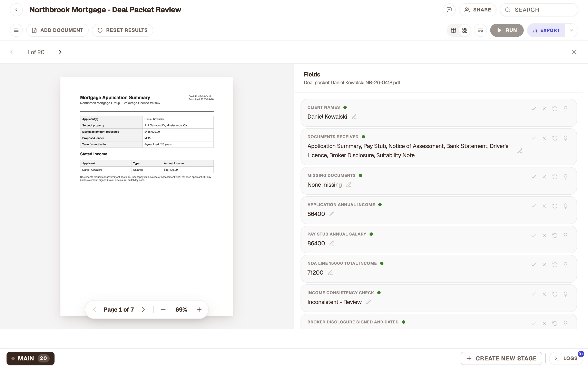Go to next PDF page
Viewport: 588px width, 368px height.
(143, 310)
